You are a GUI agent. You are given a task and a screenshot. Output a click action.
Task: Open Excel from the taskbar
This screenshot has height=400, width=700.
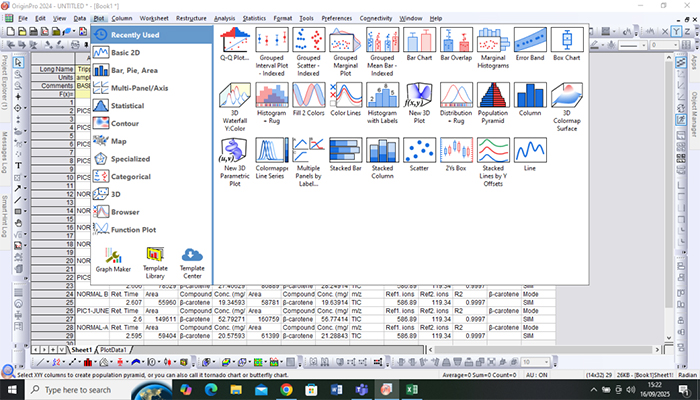point(412,390)
